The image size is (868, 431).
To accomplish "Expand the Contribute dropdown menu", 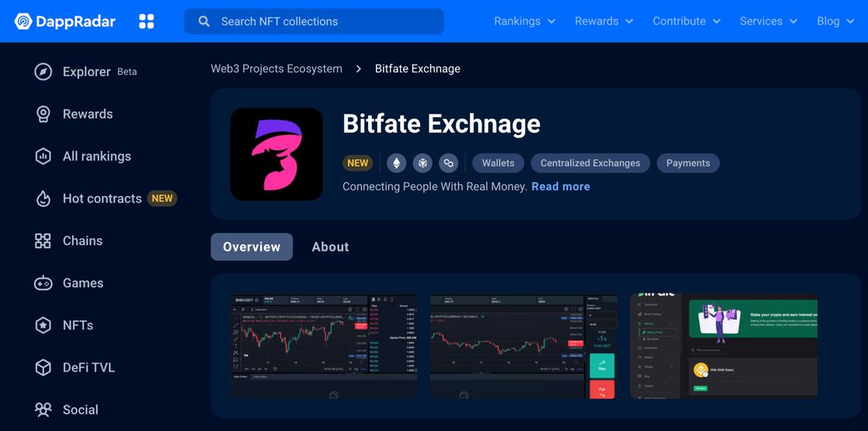I will 686,22.
